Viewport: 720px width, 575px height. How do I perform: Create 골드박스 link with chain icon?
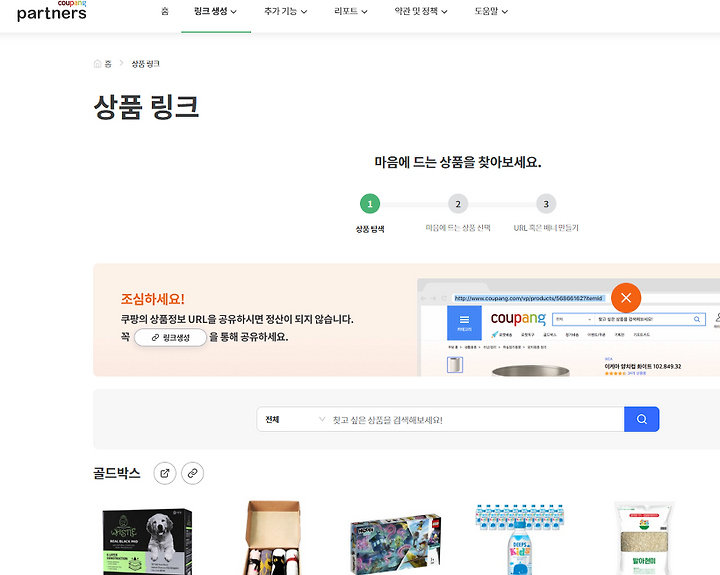192,473
